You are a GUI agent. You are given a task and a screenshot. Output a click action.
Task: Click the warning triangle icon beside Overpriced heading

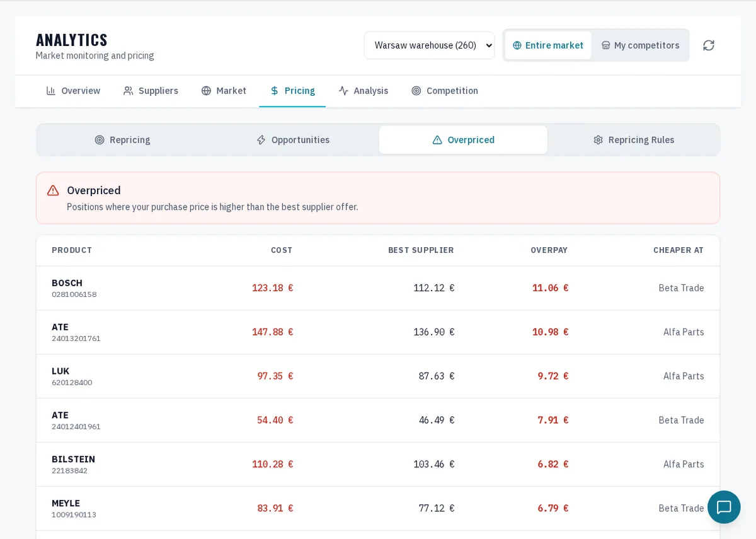53,190
